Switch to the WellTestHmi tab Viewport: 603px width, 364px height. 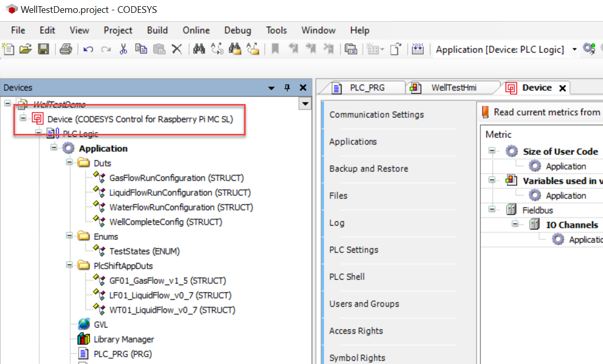pyautogui.click(x=453, y=88)
